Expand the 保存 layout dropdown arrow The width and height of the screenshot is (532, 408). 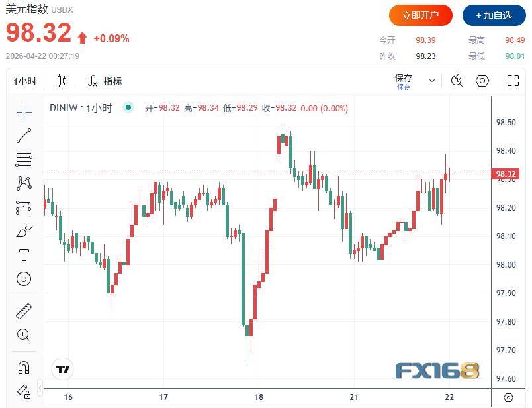432,81
